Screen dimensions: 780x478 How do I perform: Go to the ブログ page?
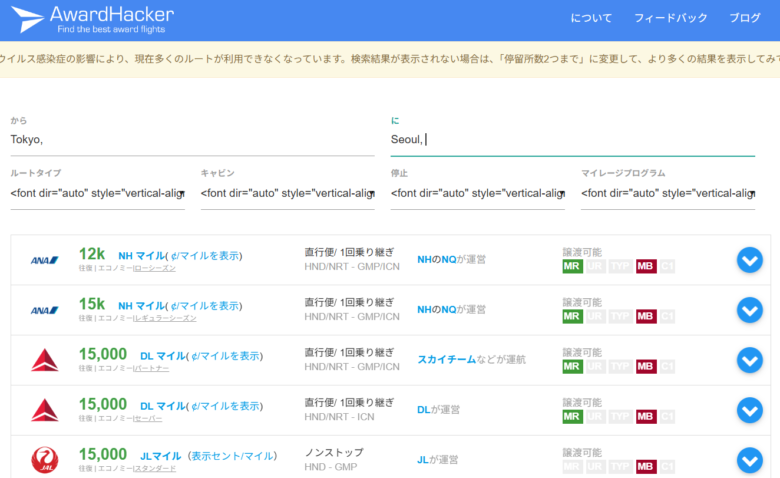click(x=744, y=18)
